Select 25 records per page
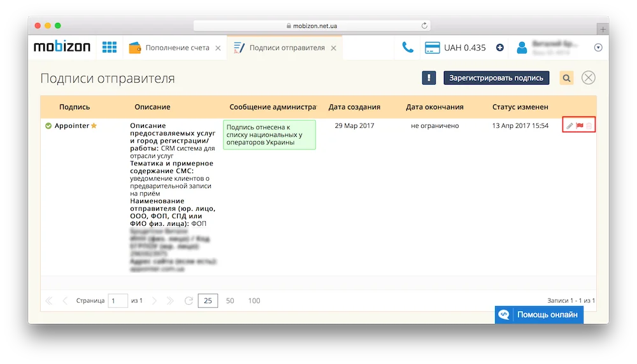This screenshot has height=364, width=637. pos(208,301)
